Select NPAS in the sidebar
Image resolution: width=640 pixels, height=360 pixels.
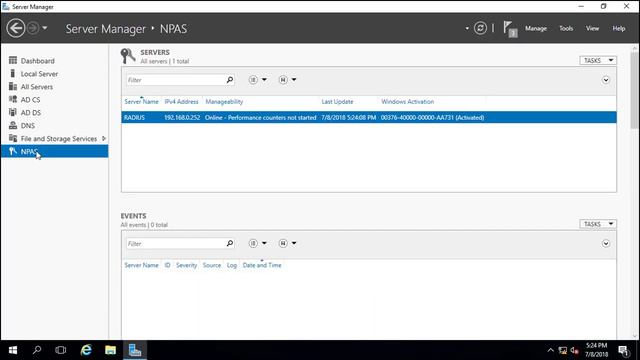pyautogui.click(x=54, y=151)
